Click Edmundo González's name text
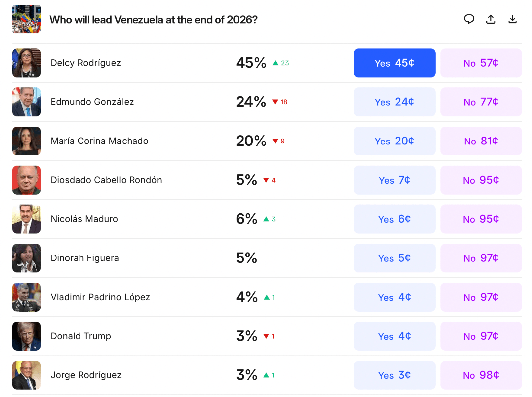This screenshot has height=397, width=532. pos(92,102)
